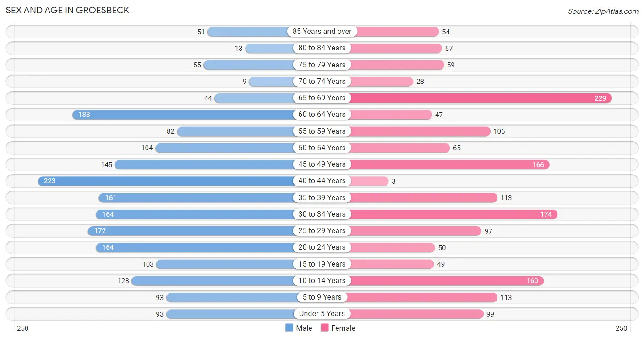The height and width of the screenshot is (339, 644).
Task: Click the 40 to 44 Years male bar
Action: [x=166, y=181]
